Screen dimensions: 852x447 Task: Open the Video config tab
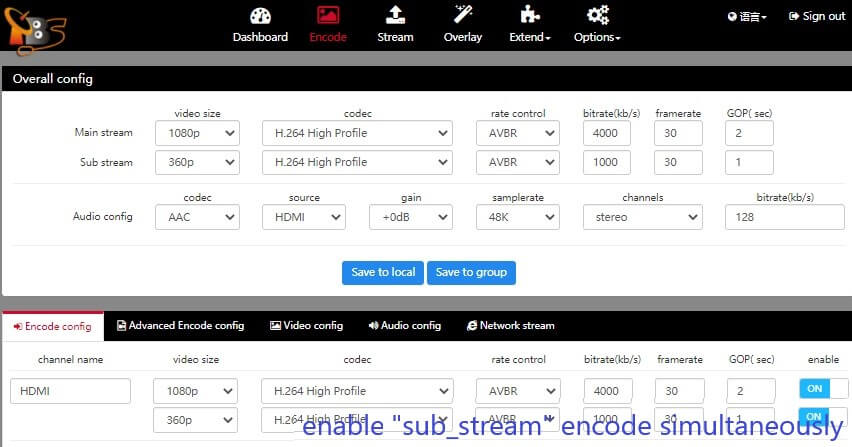click(x=306, y=326)
